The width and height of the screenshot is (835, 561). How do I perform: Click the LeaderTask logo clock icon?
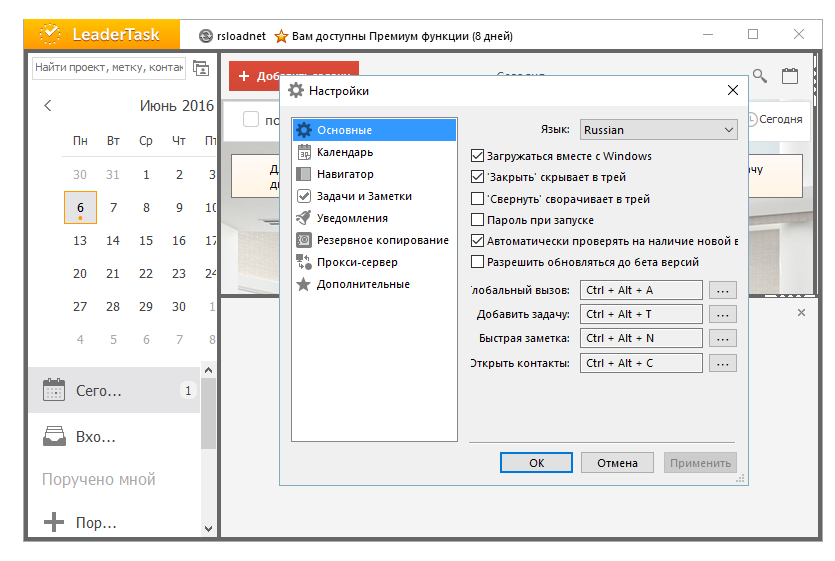50,35
